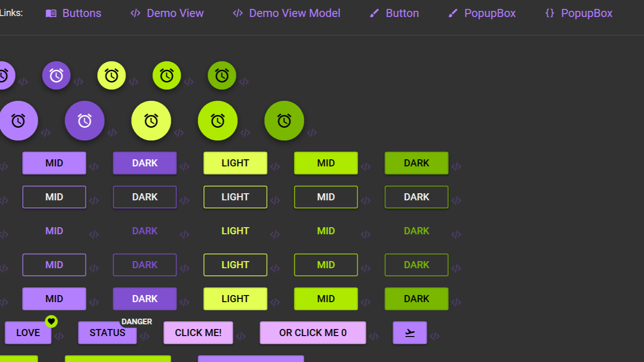Click the heart badge on LOVE button
This screenshot has width=644, height=362.
tap(51, 321)
